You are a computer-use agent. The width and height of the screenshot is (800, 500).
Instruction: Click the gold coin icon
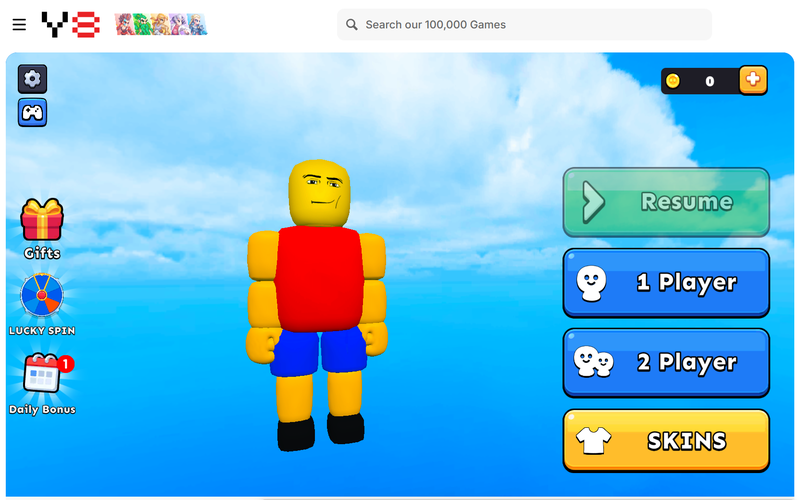[673, 81]
